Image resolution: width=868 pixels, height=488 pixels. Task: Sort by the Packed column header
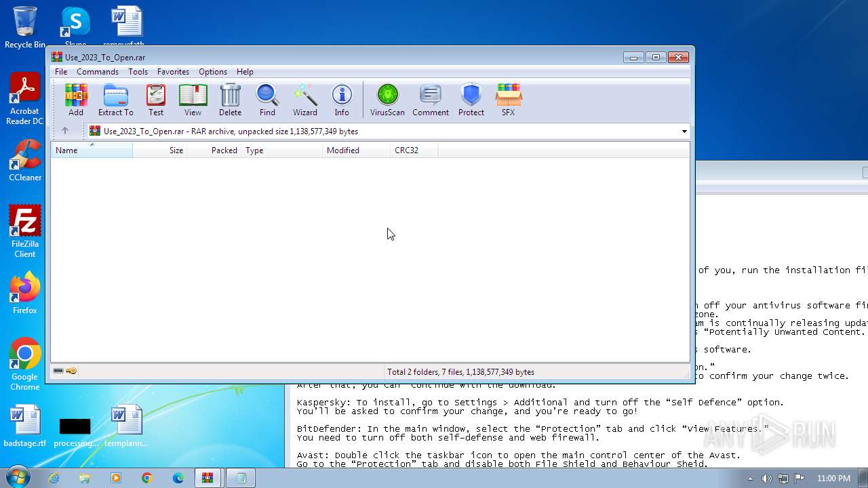[214, 150]
